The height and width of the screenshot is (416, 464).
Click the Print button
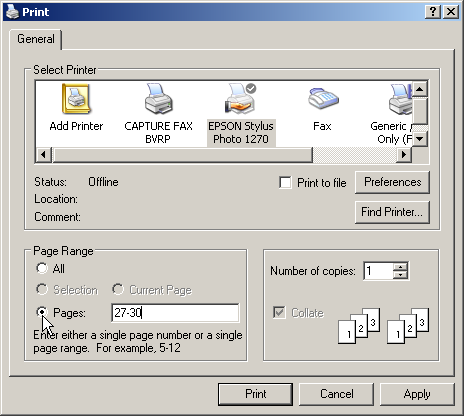click(255, 394)
